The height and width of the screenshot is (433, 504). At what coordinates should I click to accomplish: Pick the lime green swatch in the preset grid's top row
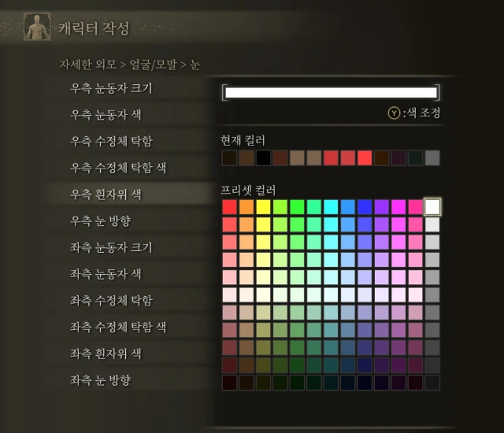pos(280,207)
